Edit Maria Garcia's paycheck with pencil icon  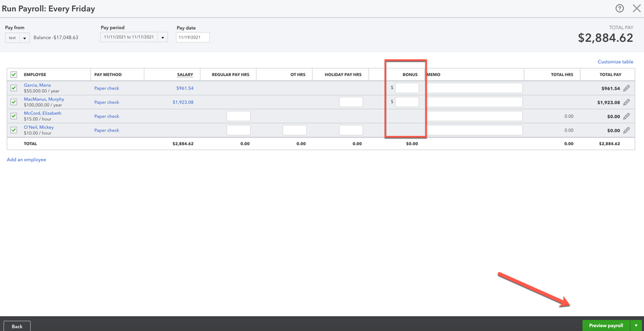click(626, 88)
